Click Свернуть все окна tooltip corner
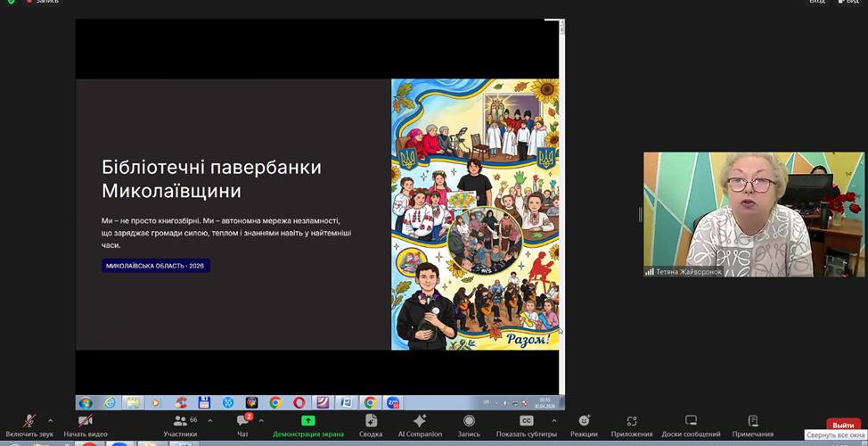This screenshot has width=868, height=446. click(836, 435)
